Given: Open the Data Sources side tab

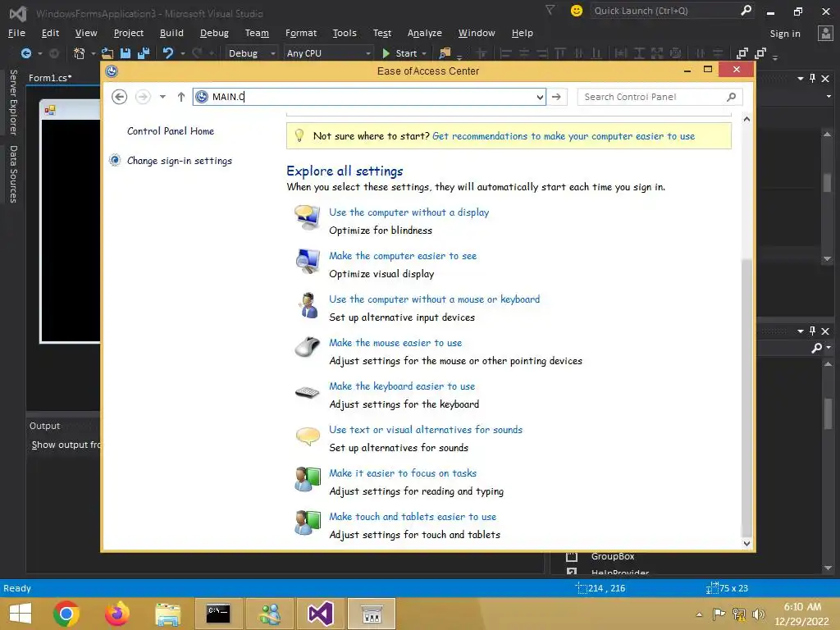Looking at the screenshot, I should point(13,174).
